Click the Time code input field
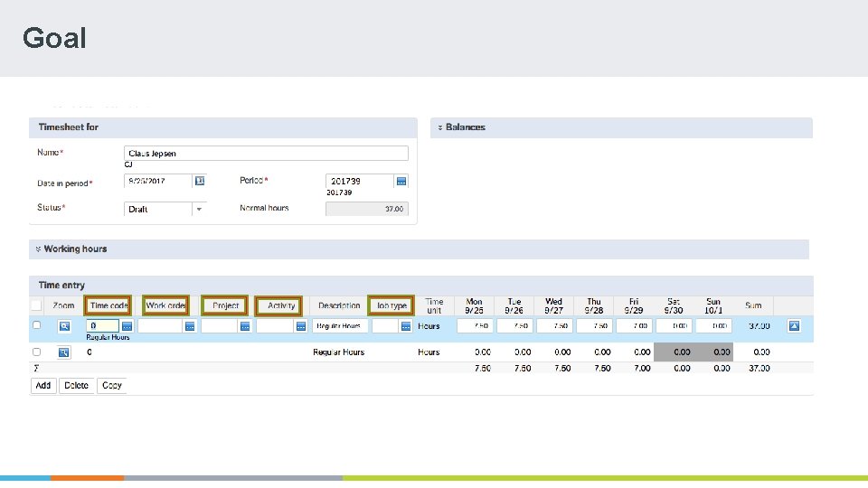 click(103, 326)
